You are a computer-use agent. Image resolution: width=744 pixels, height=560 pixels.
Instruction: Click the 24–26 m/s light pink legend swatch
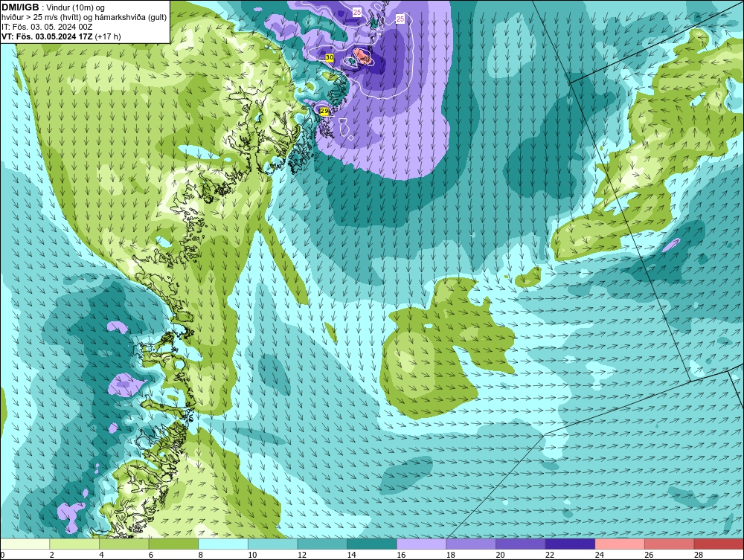[x=620, y=544]
